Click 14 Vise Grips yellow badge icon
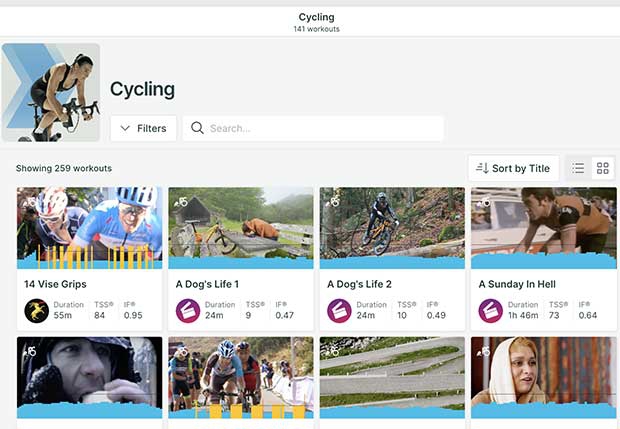 click(37, 311)
